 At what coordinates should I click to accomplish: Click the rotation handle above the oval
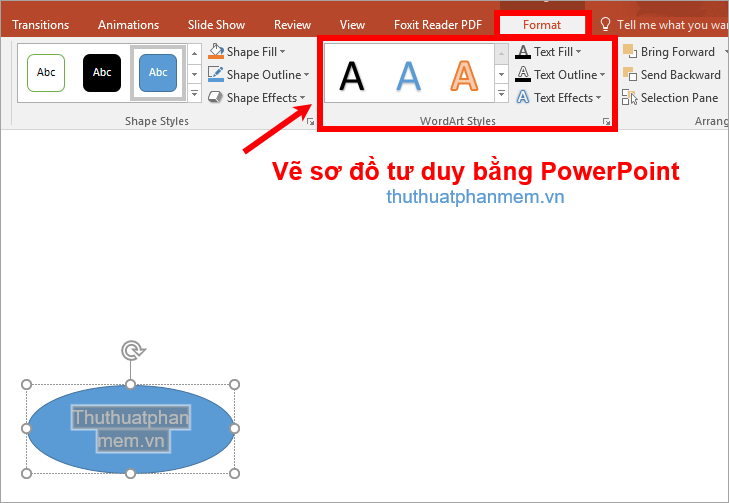(133, 351)
